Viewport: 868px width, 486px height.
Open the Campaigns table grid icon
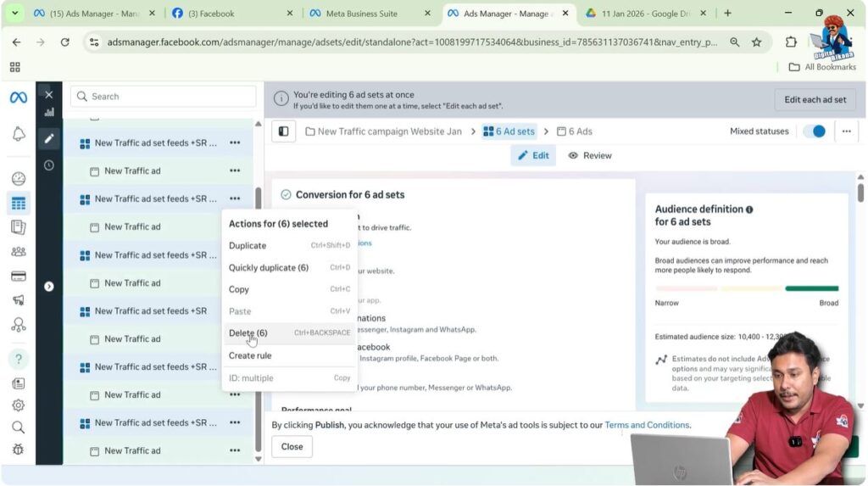click(18, 204)
